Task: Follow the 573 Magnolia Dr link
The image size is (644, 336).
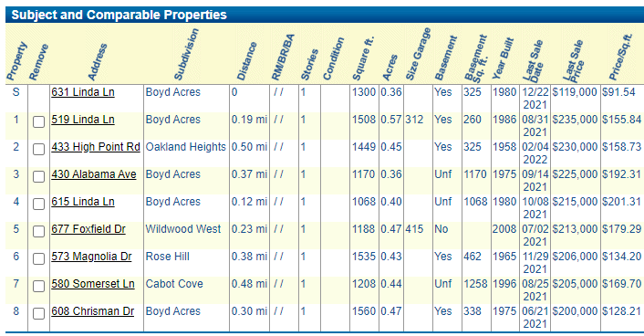Action: click(x=91, y=257)
